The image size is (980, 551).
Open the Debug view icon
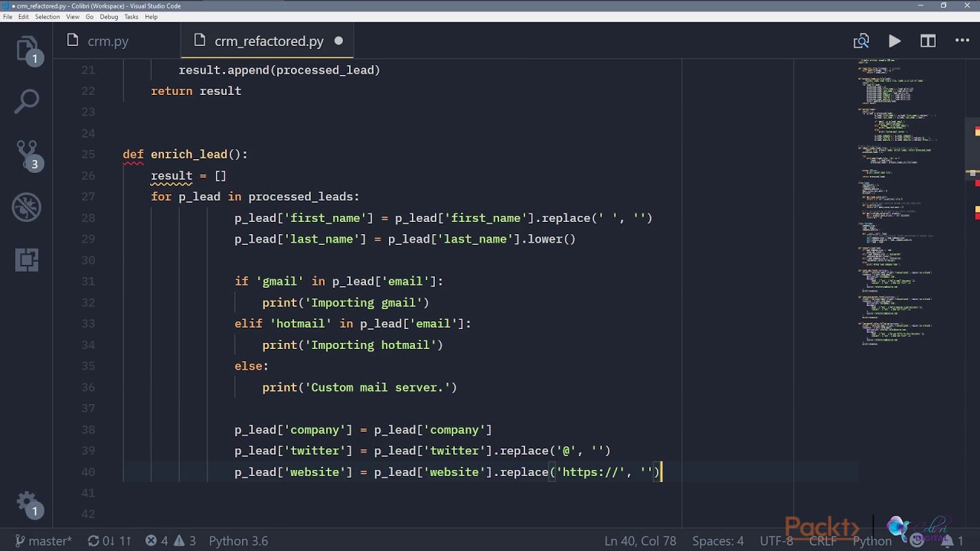(27, 207)
